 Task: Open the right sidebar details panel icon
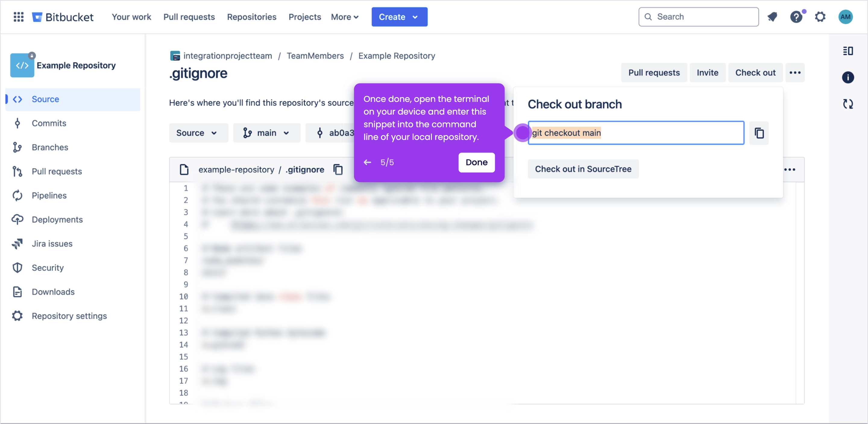point(848,51)
